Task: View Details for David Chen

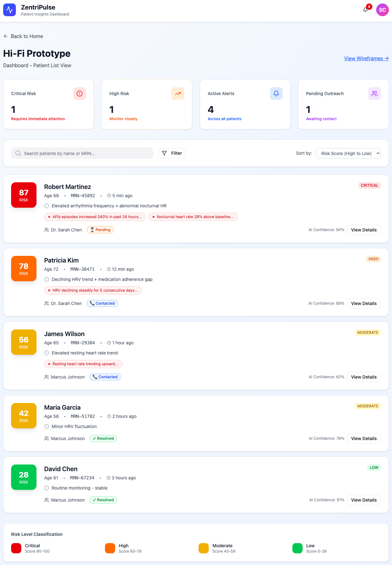Action: (364, 500)
